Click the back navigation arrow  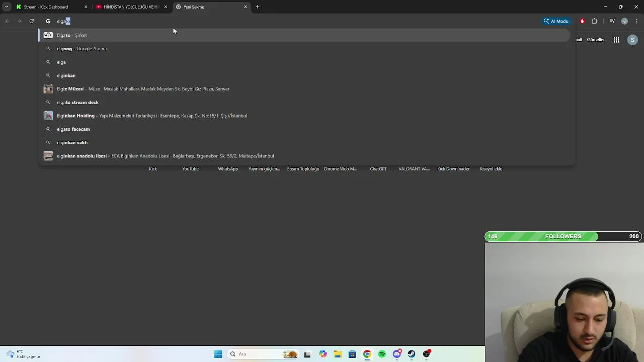(7, 21)
